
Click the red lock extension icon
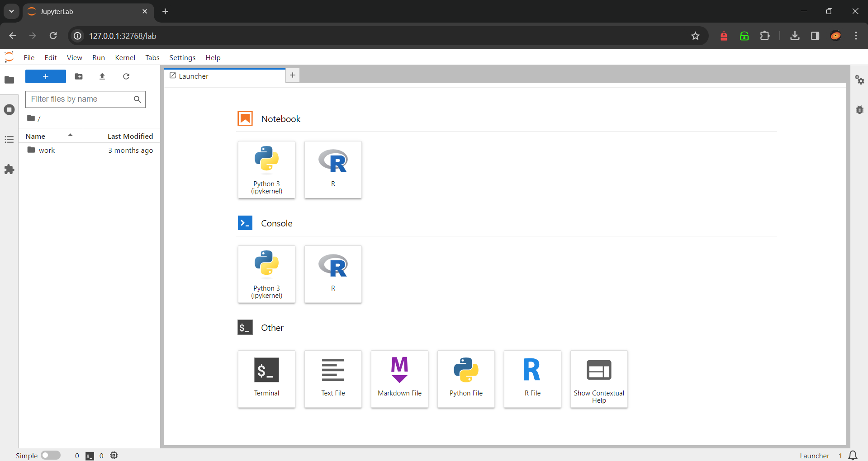[724, 36]
